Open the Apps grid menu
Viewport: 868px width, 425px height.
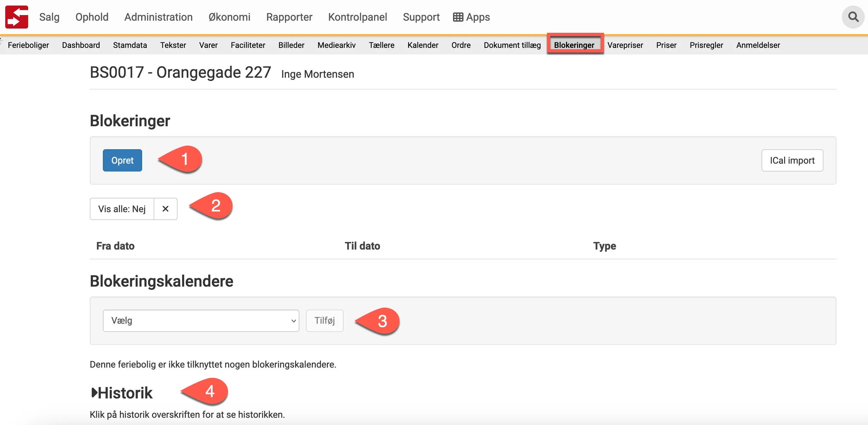click(x=471, y=17)
